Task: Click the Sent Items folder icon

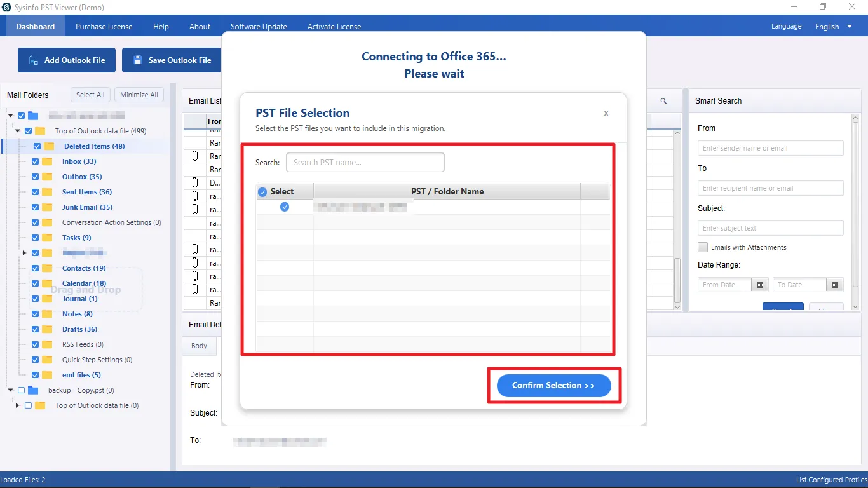Action: pos(47,192)
